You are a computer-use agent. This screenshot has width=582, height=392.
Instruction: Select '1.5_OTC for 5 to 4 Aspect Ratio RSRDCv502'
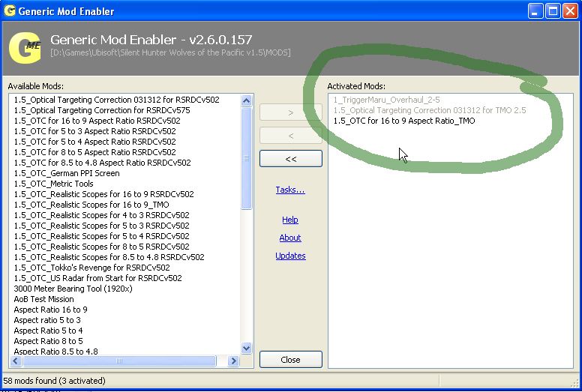click(x=95, y=142)
